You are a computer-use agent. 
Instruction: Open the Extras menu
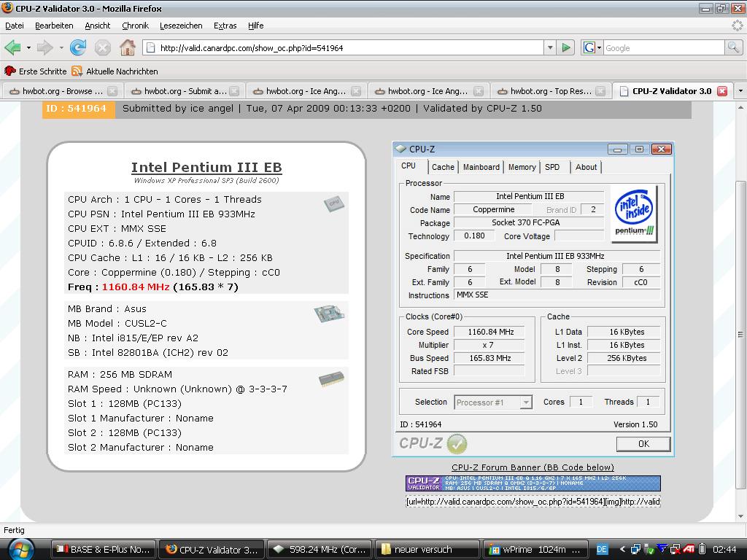(225, 26)
